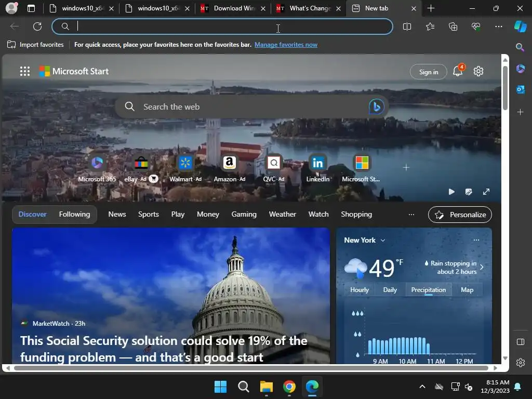Open the Windows Start menu
532x399 pixels.
click(x=220, y=387)
